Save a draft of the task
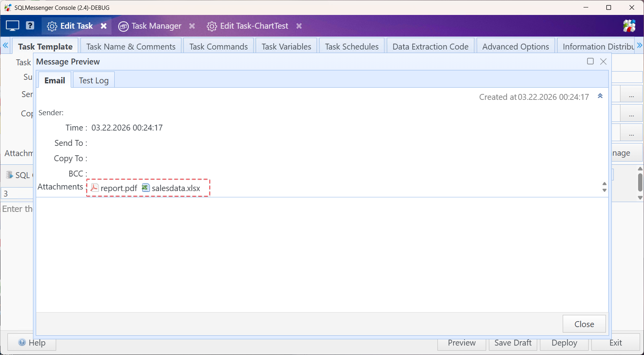Screen dimensions: 644x355 (512, 342)
